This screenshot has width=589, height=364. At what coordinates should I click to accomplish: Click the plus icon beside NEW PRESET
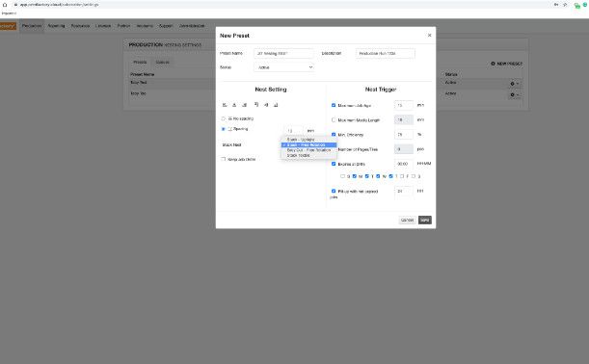[493, 64]
